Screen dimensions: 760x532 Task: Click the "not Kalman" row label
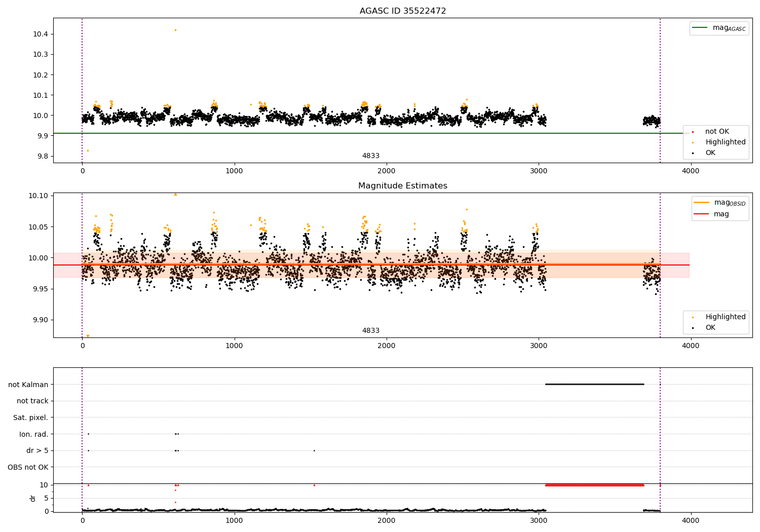(x=28, y=385)
